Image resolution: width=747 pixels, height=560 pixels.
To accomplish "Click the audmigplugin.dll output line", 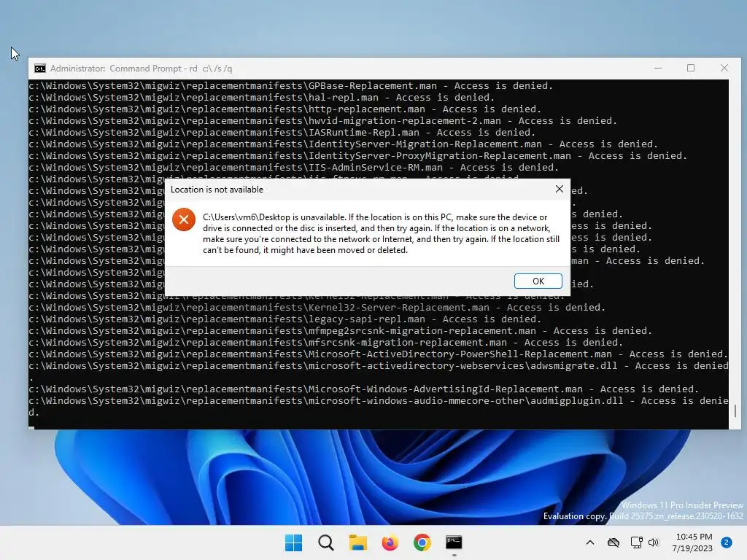I will point(379,406).
